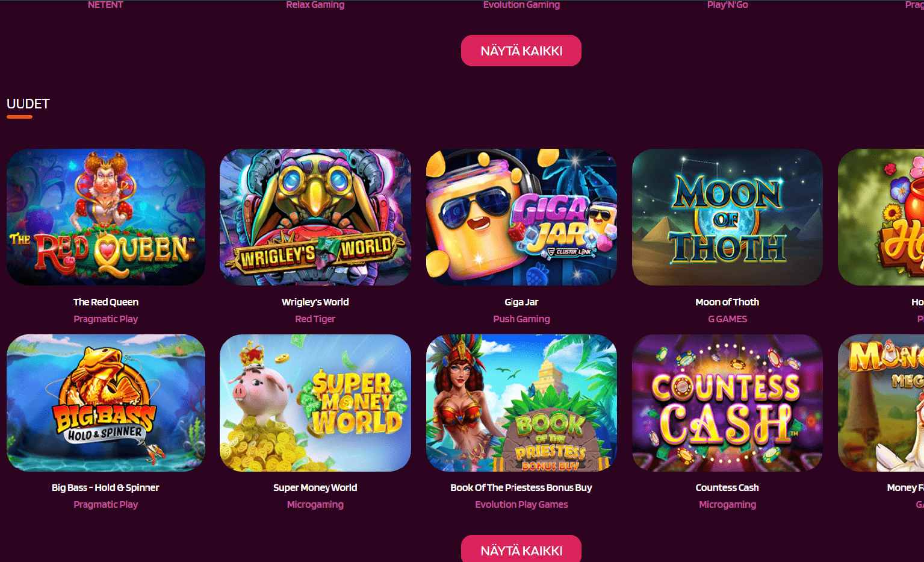Click the Giga Jar title text
Viewport: 924px width, 562px height.
[x=521, y=302]
